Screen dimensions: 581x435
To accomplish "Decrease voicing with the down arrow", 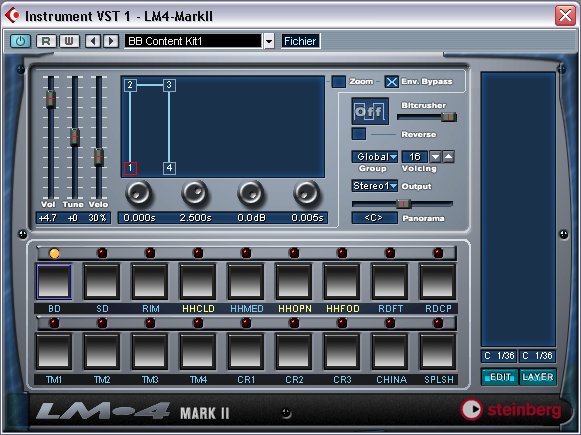I will click(x=435, y=157).
